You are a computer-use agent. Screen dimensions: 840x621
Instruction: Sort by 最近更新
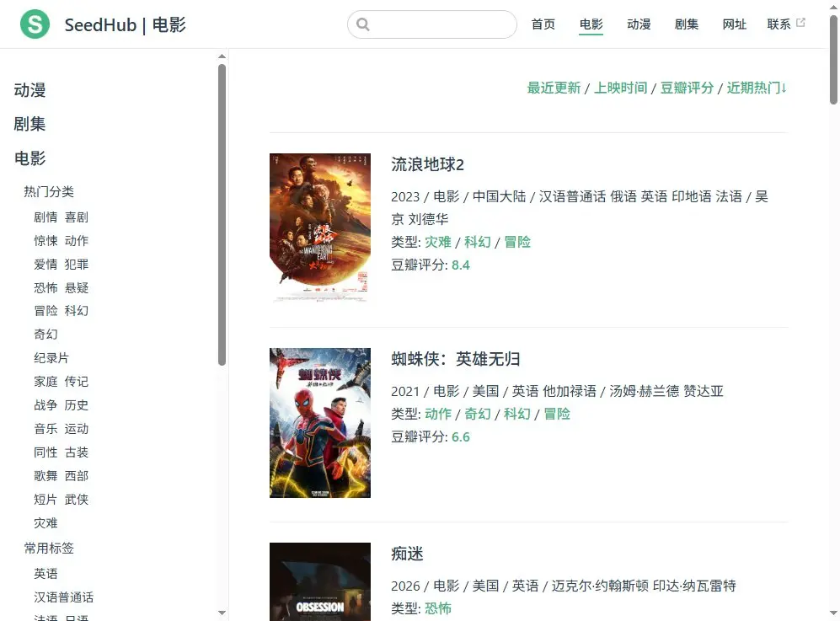554,88
